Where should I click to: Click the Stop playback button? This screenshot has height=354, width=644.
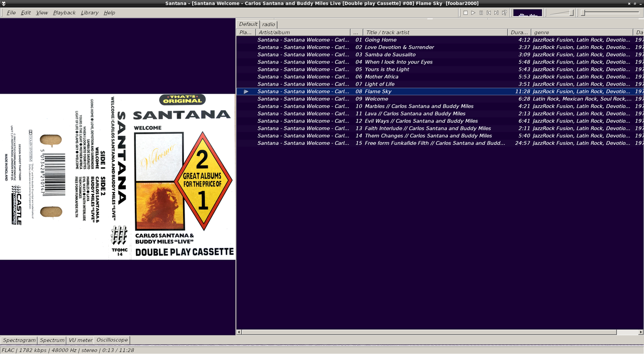point(465,13)
